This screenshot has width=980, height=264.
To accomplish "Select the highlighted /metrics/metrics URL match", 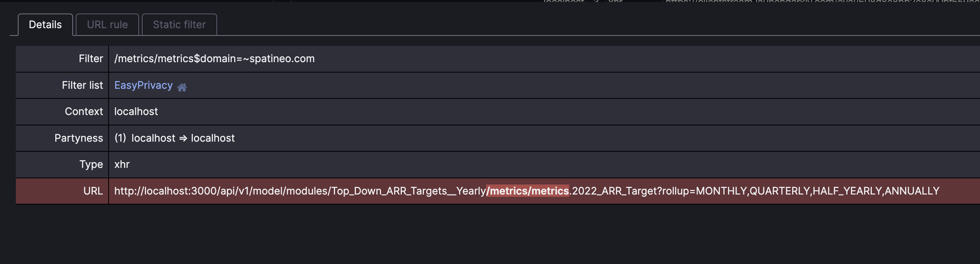I will [x=527, y=190].
